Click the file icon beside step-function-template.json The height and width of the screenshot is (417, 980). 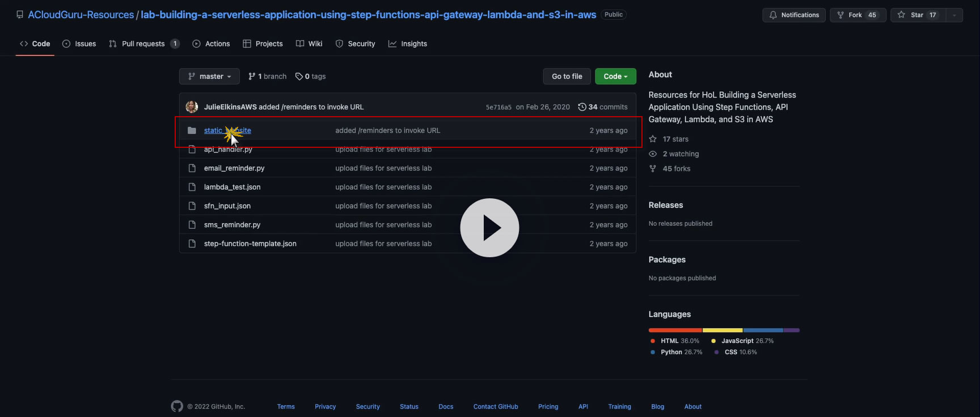192,244
